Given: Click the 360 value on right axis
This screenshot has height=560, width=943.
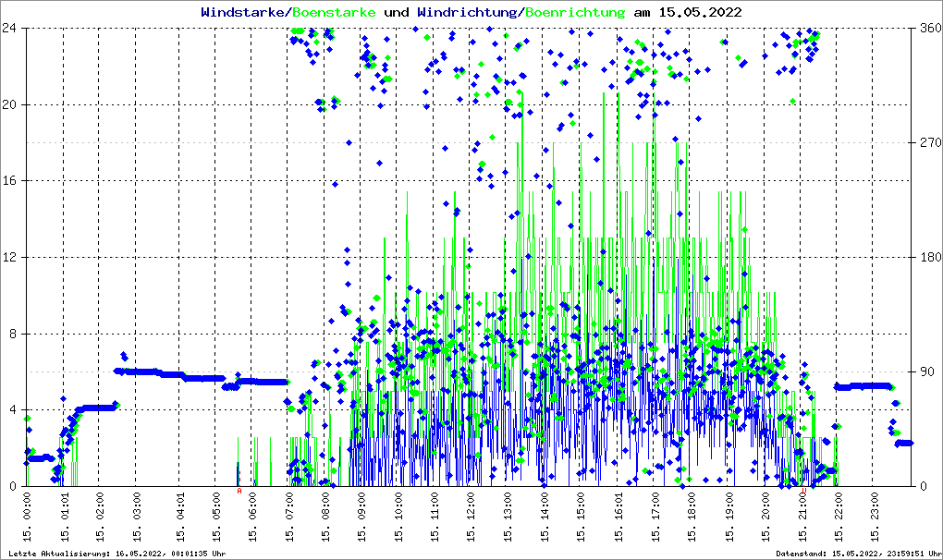Looking at the screenshot, I should pyautogui.click(x=928, y=29).
